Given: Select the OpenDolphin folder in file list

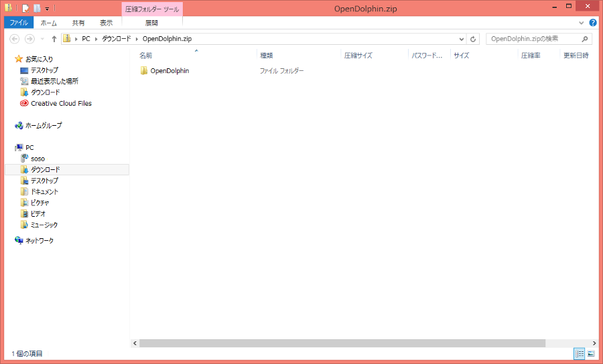Looking at the screenshot, I should click(169, 70).
